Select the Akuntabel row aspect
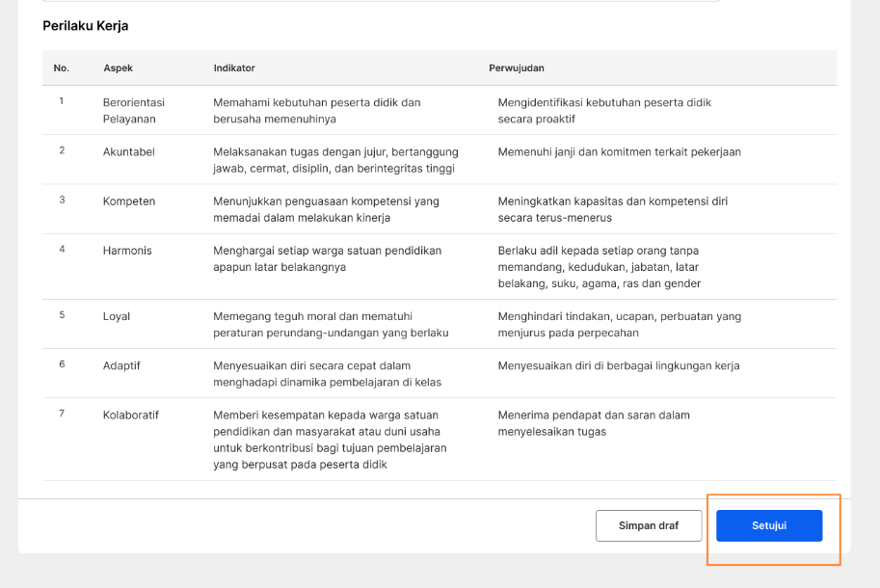 [x=128, y=152]
